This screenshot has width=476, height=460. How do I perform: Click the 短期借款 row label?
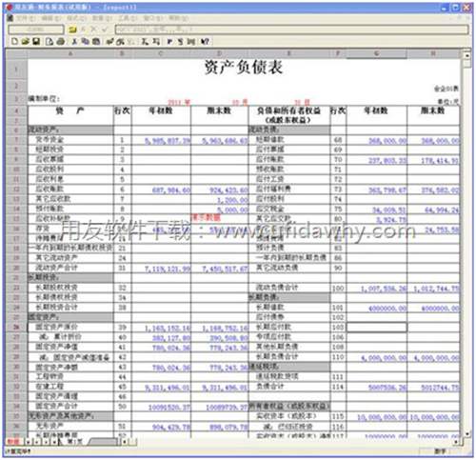point(270,140)
